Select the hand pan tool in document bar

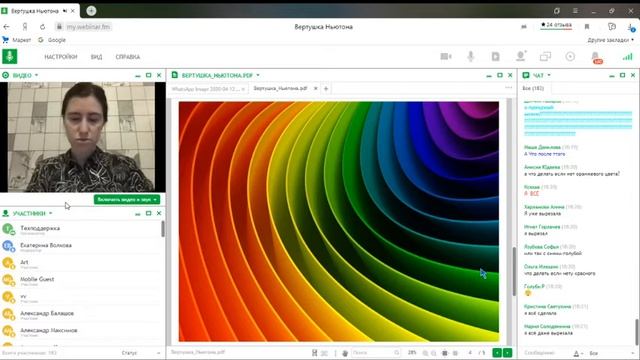(x=345, y=353)
